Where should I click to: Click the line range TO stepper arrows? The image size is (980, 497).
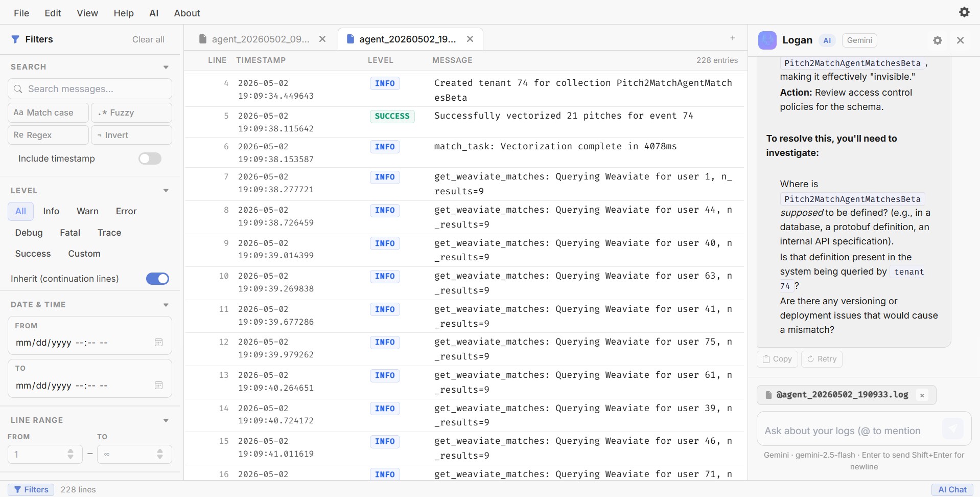[160, 454]
